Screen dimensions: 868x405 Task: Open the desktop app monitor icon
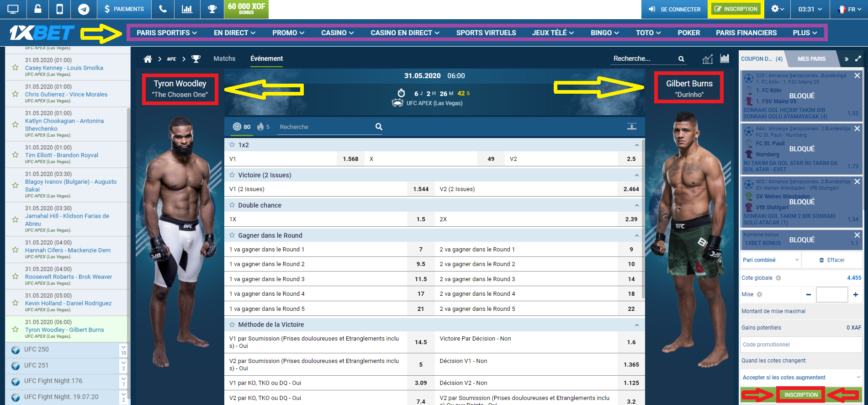[13, 9]
